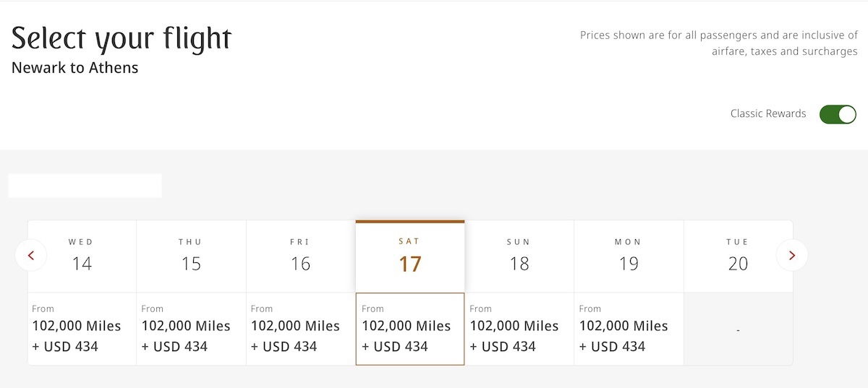Toggle the Classic Rewards switch

tap(838, 114)
